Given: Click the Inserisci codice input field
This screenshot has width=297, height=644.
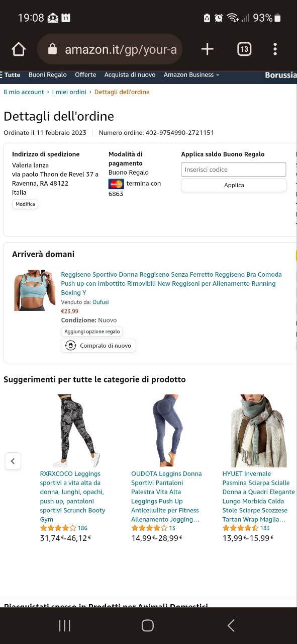Looking at the screenshot, I should pyautogui.click(x=234, y=170).
